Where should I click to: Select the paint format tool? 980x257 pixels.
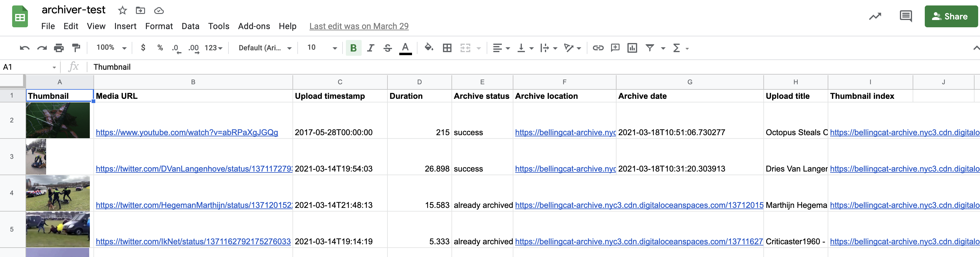pos(76,48)
